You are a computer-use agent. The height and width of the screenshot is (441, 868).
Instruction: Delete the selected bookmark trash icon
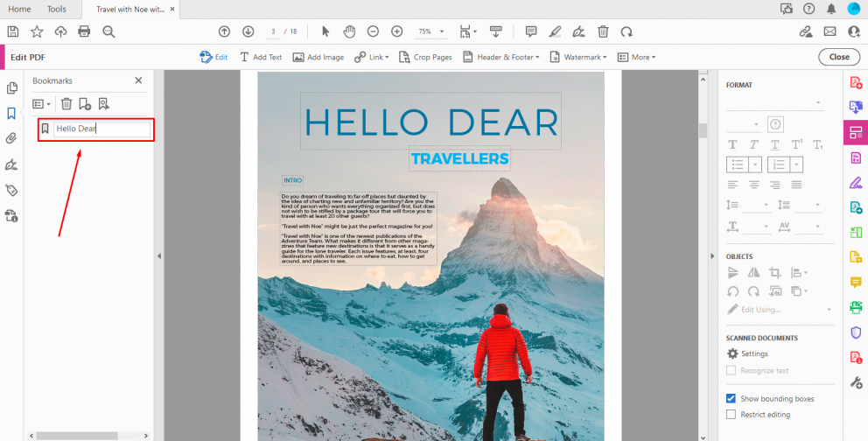pos(66,103)
